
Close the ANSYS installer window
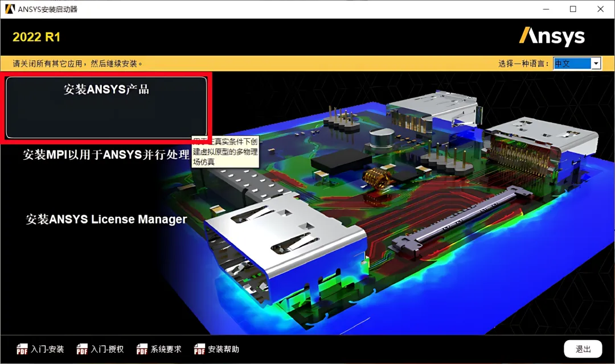601,9
